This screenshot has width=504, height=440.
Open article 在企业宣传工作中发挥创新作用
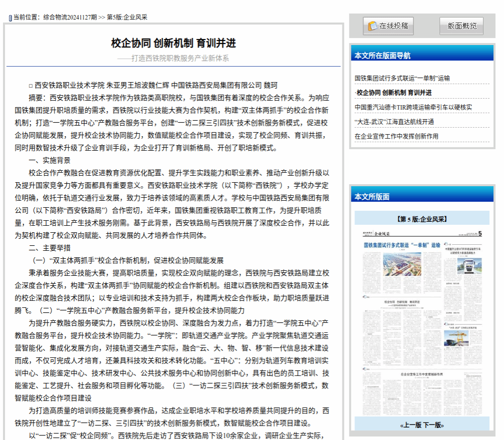(396, 136)
